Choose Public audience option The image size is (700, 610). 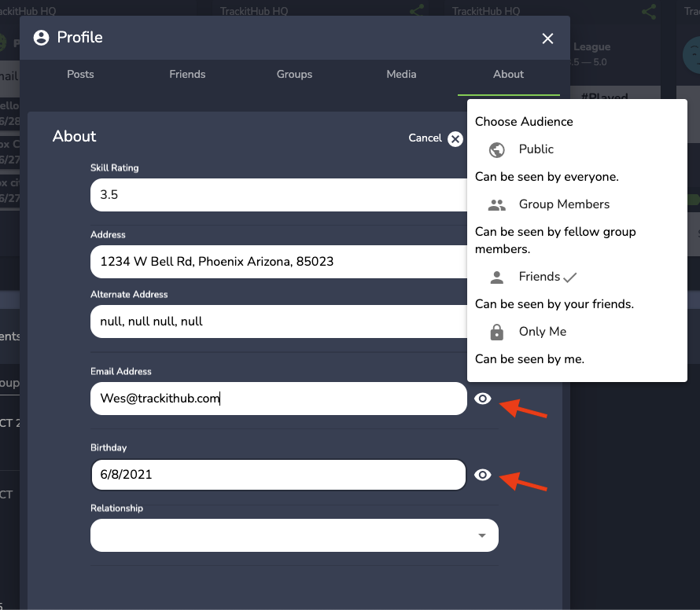coord(536,149)
